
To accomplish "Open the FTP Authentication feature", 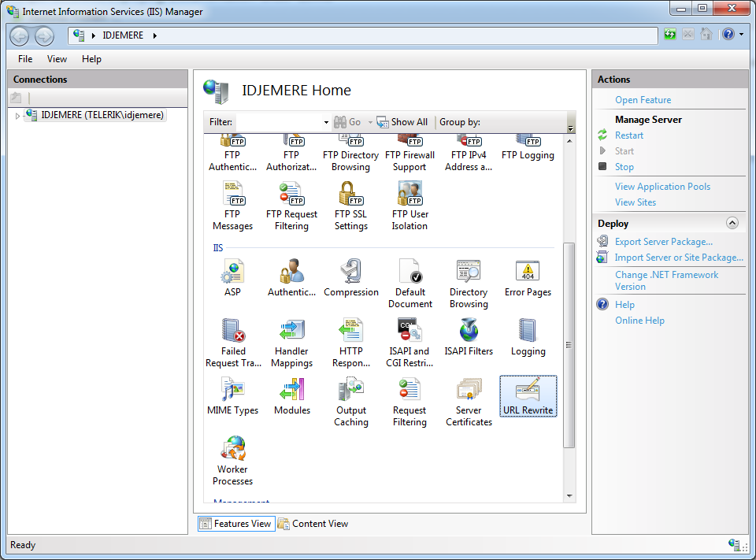I will pos(232,154).
